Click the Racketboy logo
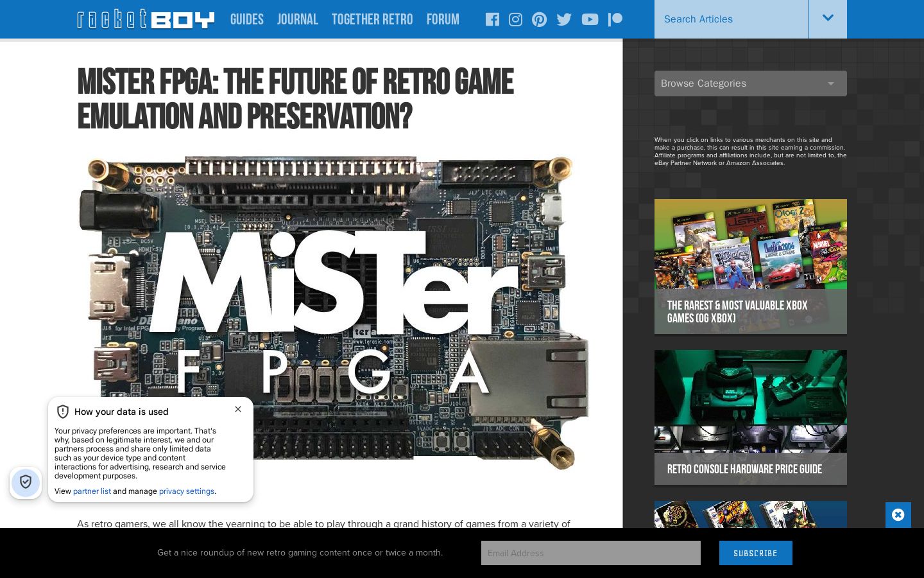Screen dimensions: 924x578 (x=146, y=19)
